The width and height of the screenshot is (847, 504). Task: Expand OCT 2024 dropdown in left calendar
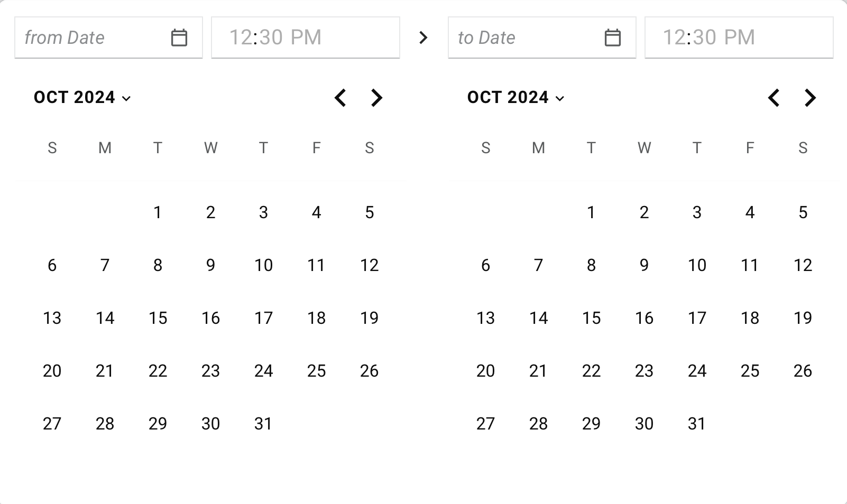tap(82, 98)
